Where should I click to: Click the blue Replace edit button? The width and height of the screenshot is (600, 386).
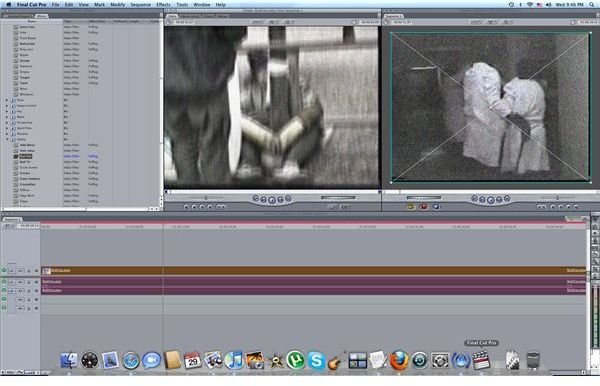[437, 207]
